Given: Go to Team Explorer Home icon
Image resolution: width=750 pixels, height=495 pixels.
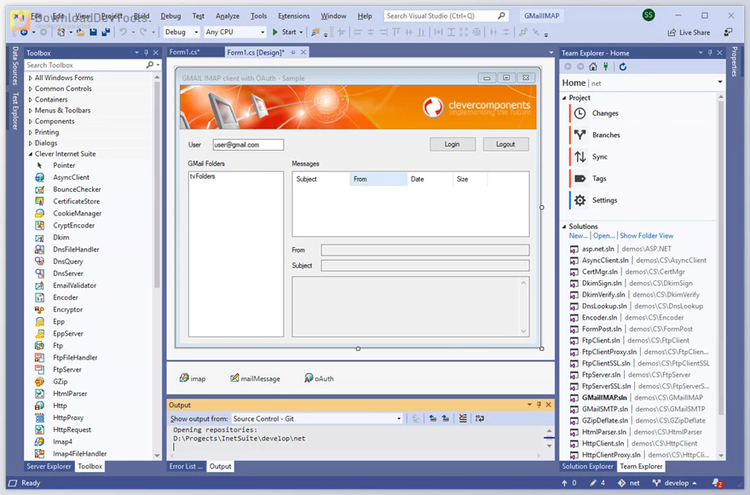Looking at the screenshot, I should [x=593, y=66].
